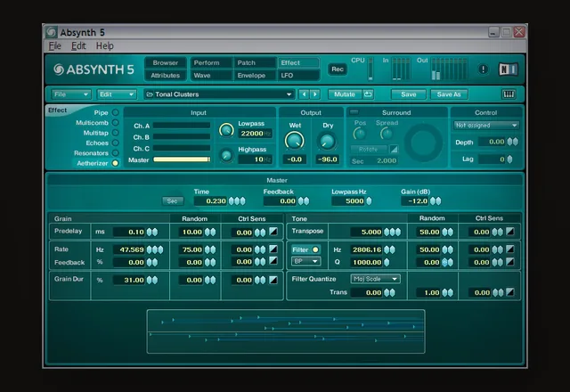
Task: Step the Master Time value
Action: click(237, 200)
